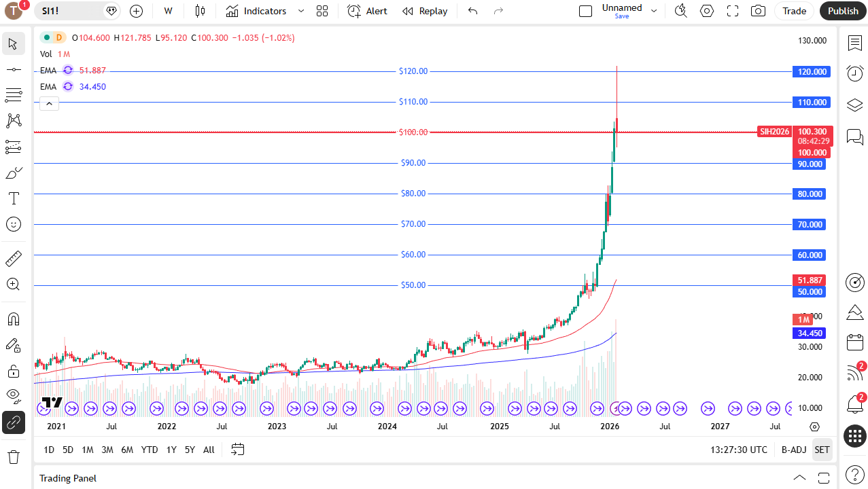Toggle stay in drawing mode
The image size is (868, 489).
tap(13, 345)
